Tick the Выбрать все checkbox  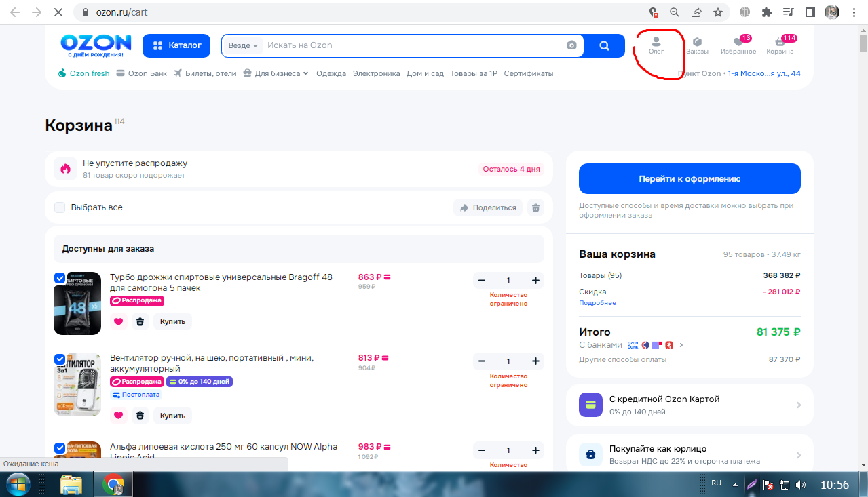click(60, 207)
